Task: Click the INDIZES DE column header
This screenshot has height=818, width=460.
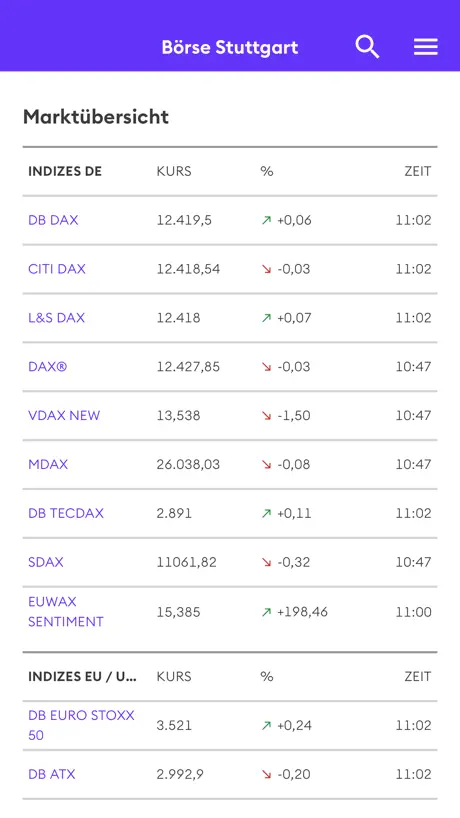Action: (x=65, y=171)
